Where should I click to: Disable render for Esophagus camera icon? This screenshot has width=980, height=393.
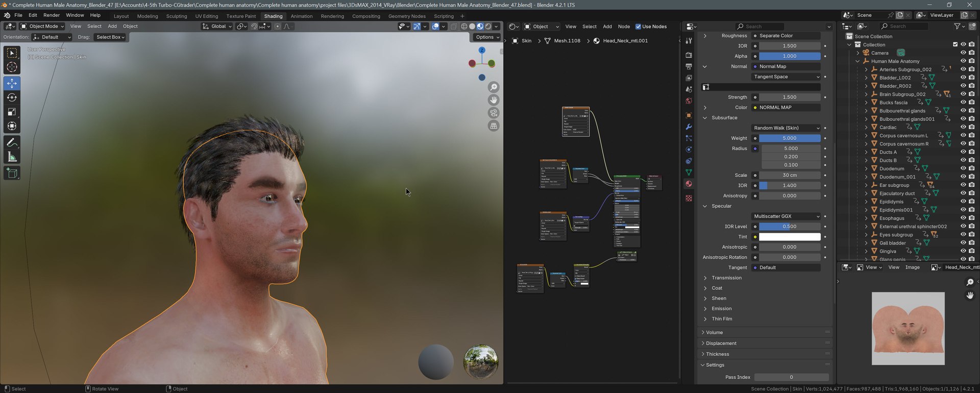coord(971,218)
